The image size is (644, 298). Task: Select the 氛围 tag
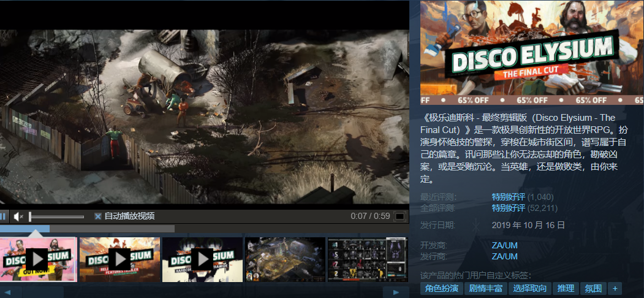click(594, 288)
